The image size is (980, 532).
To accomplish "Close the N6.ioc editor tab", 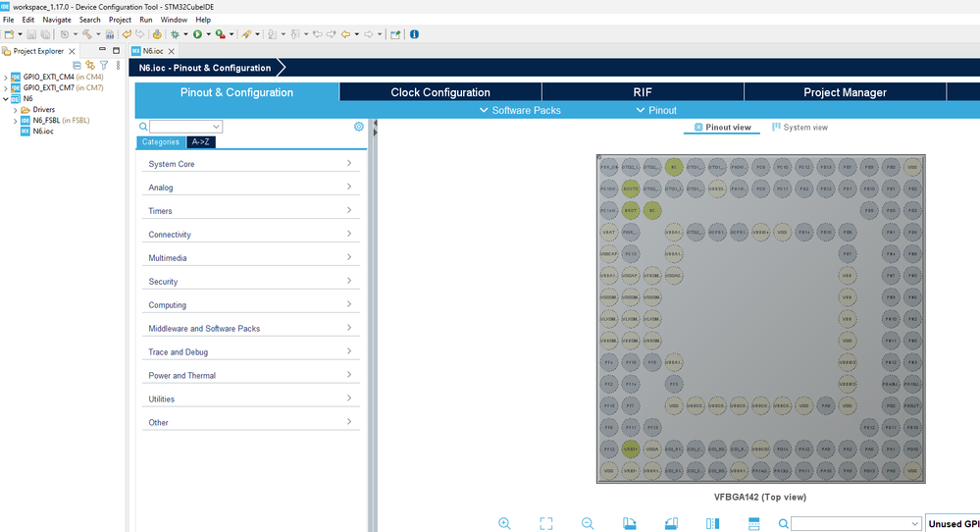I will [172, 51].
